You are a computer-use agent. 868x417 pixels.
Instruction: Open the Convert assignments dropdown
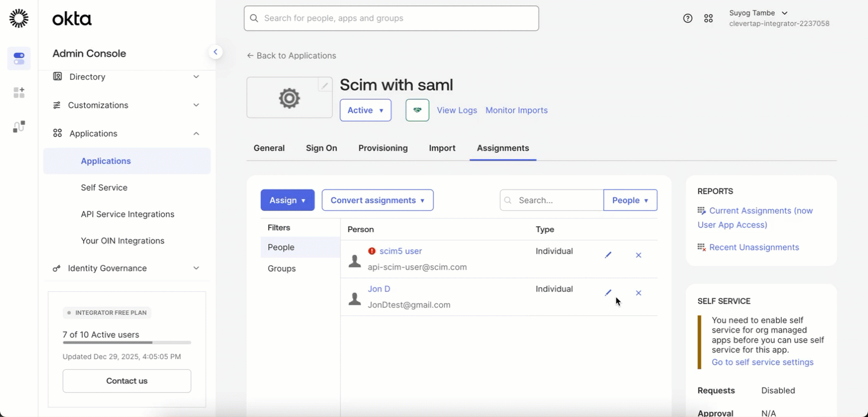tap(377, 200)
